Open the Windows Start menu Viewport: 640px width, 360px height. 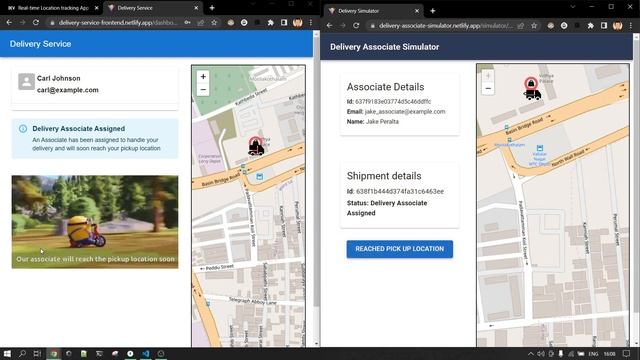pyautogui.click(x=7, y=353)
